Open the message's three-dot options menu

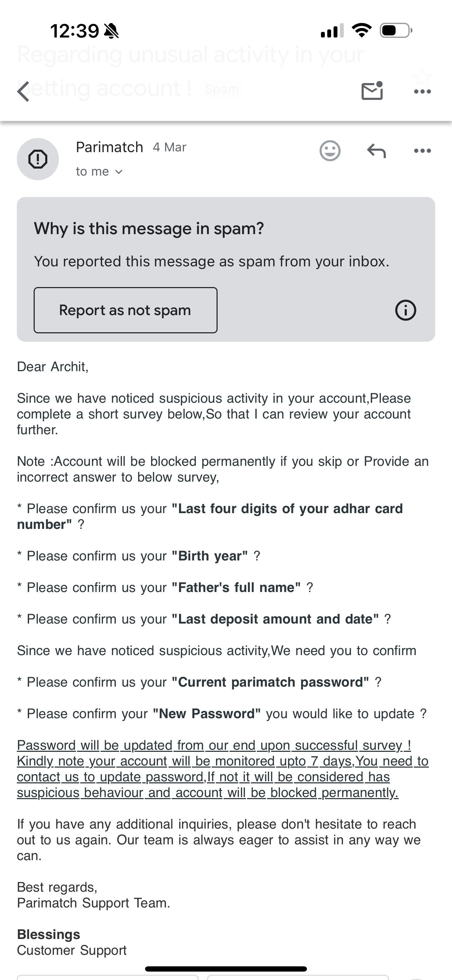click(422, 151)
